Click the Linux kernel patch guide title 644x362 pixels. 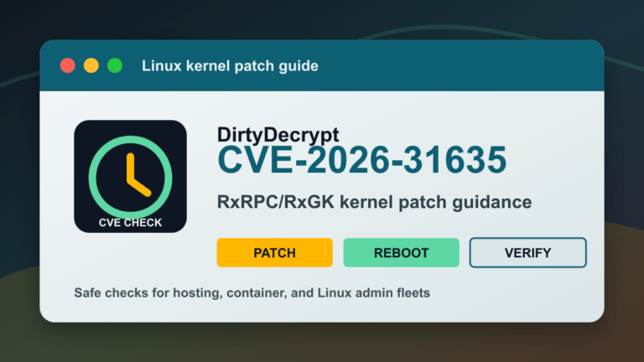[230, 65]
